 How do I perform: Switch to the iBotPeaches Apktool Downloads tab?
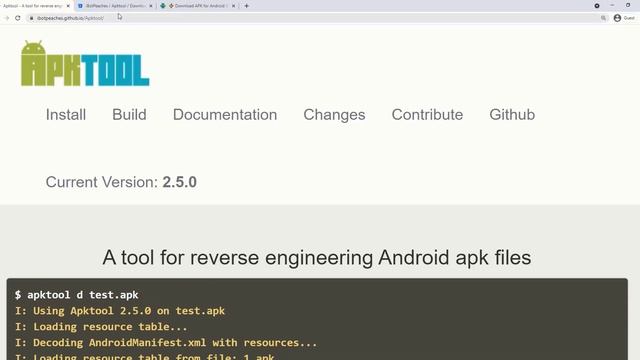115,6
